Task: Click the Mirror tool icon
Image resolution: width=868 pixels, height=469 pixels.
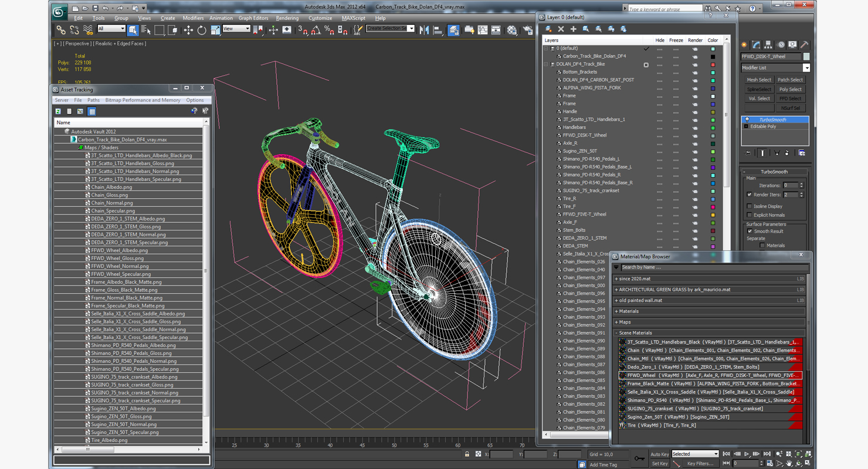Action: 424,30
